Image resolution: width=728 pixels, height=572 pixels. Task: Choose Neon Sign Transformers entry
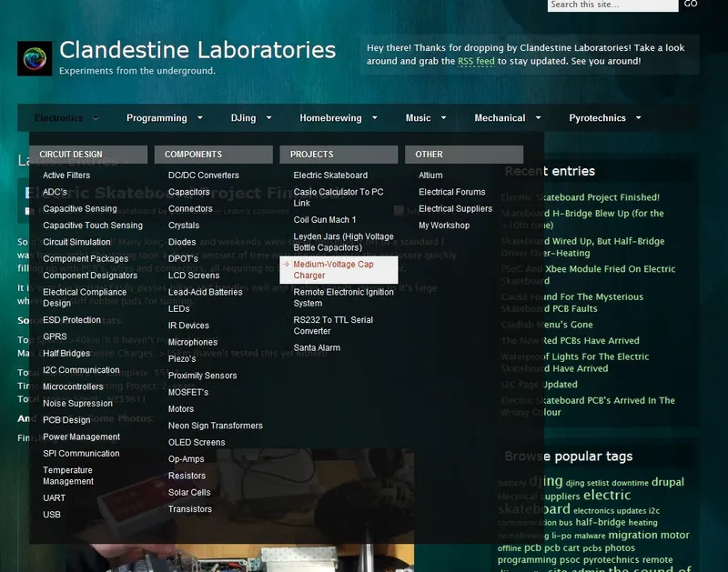coord(215,426)
